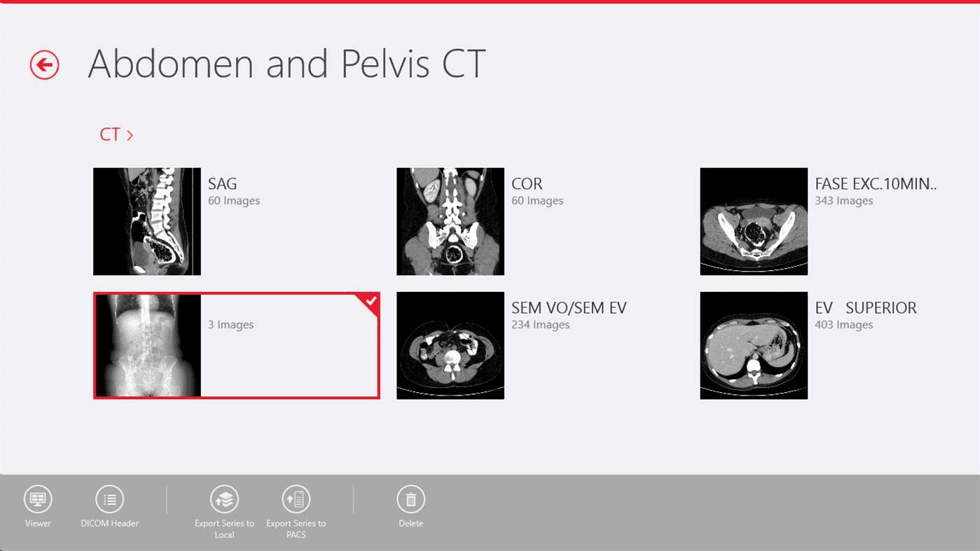Click the back arrow icon

[x=43, y=64]
